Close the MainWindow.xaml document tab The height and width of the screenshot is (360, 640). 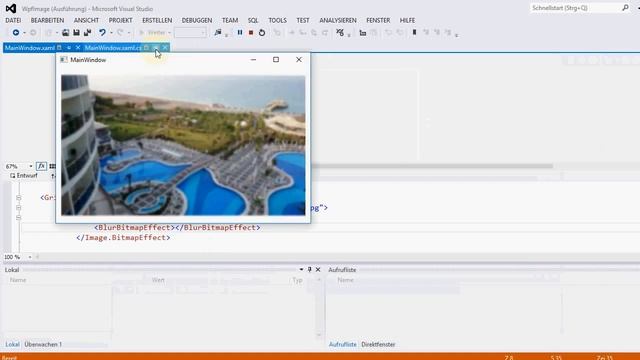78,48
